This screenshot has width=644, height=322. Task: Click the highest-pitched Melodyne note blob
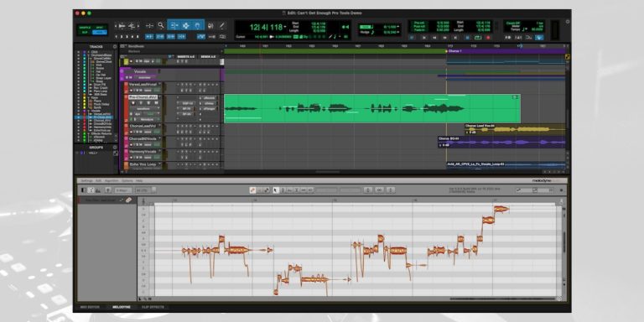pyautogui.click(x=501, y=209)
